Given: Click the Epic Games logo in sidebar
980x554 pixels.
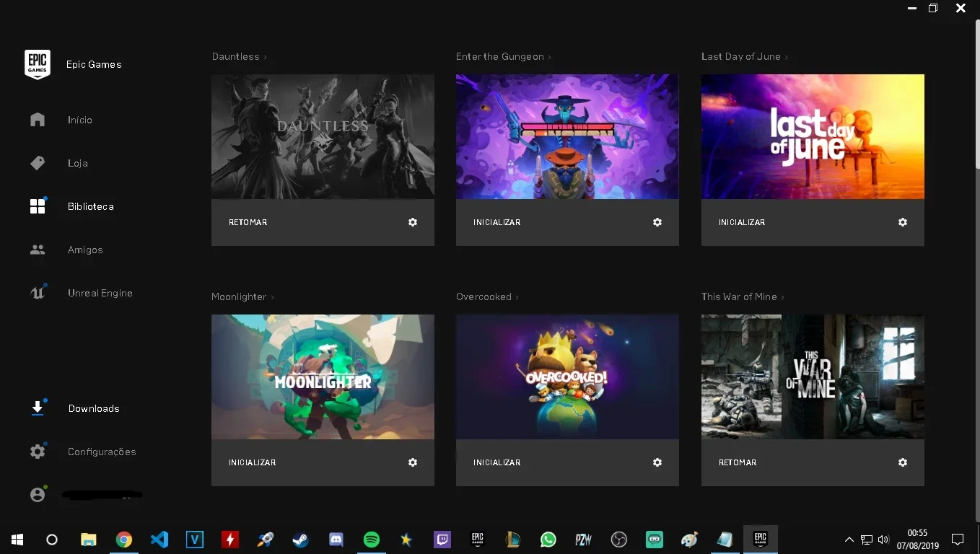Looking at the screenshot, I should pyautogui.click(x=38, y=64).
